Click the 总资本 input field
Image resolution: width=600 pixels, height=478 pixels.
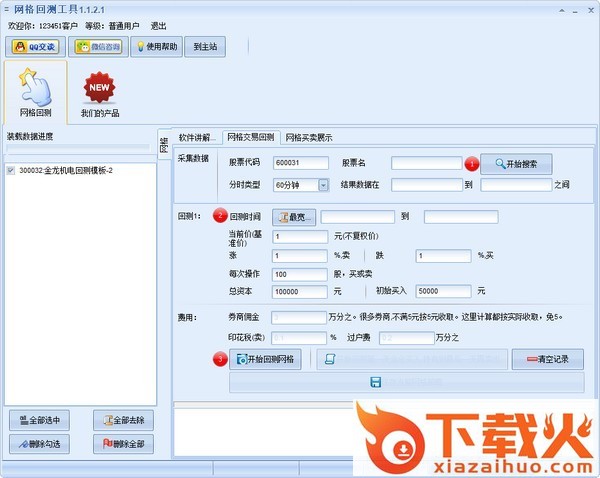coord(300,291)
